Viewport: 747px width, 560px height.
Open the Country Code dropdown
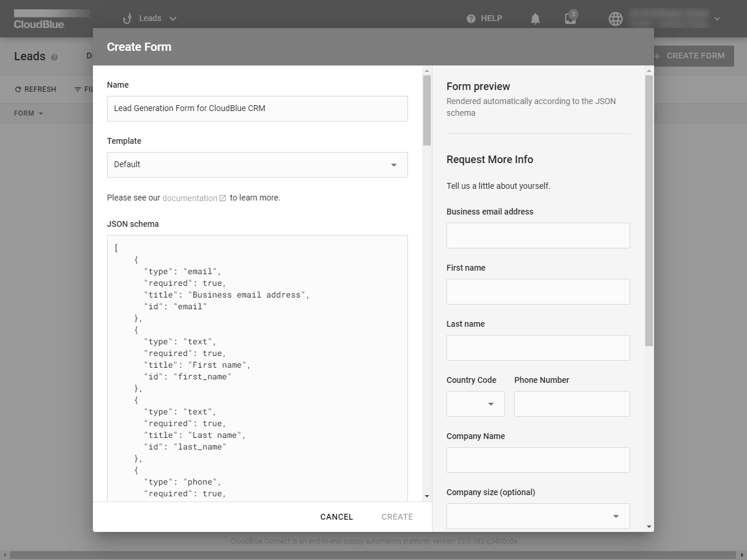(x=476, y=404)
